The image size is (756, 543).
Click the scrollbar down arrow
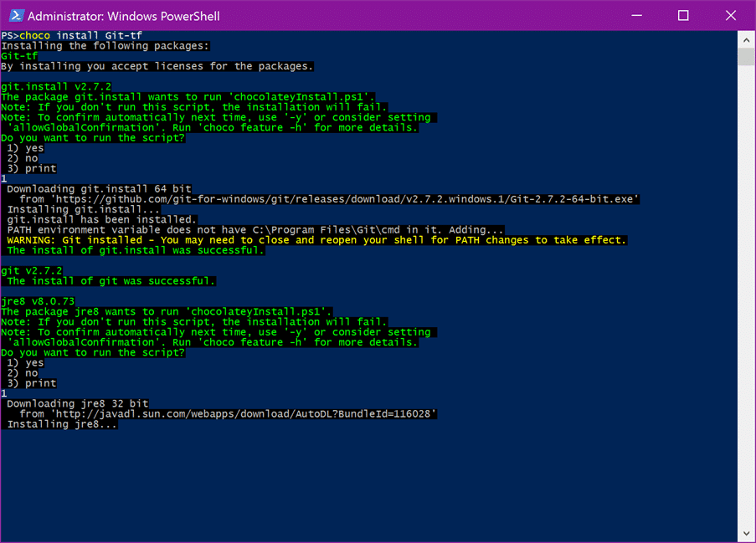coord(746,533)
